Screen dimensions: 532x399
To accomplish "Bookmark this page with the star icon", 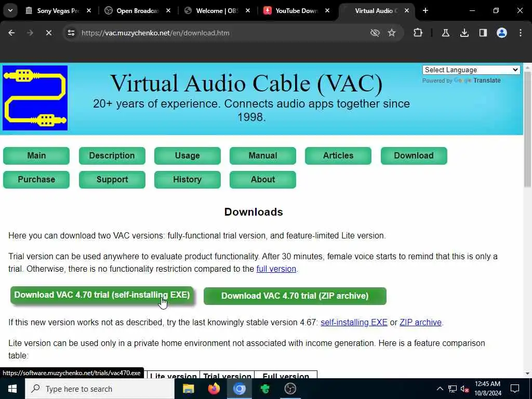I will click(x=392, y=33).
